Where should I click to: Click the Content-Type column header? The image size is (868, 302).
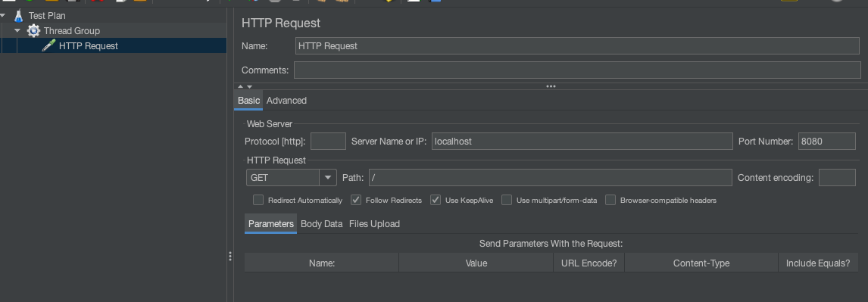pos(701,263)
